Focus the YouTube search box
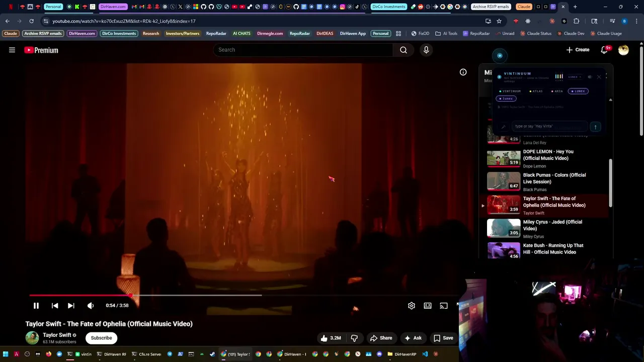The height and width of the screenshot is (362, 644). click(303, 50)
